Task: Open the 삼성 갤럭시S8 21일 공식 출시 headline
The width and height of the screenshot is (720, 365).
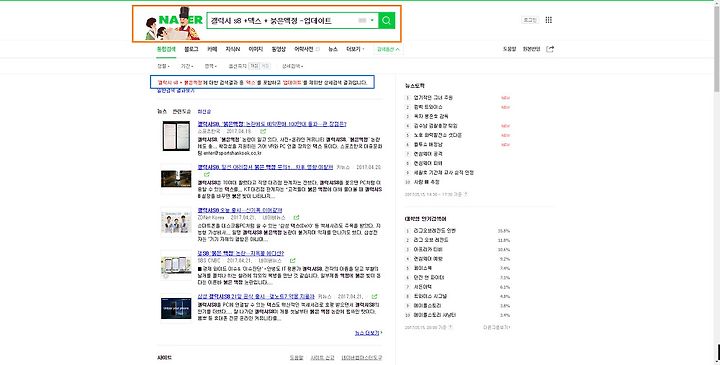Action: [256, 296]
